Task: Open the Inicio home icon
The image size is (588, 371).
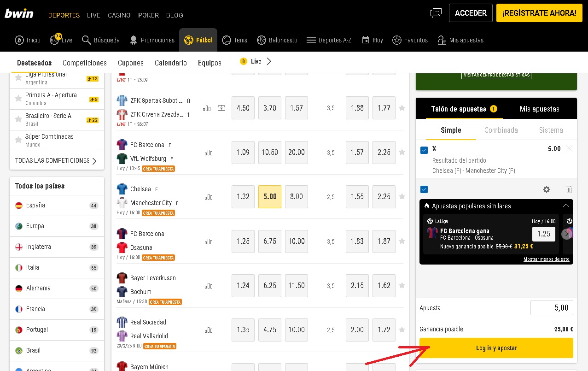Action: click(28, 40)
